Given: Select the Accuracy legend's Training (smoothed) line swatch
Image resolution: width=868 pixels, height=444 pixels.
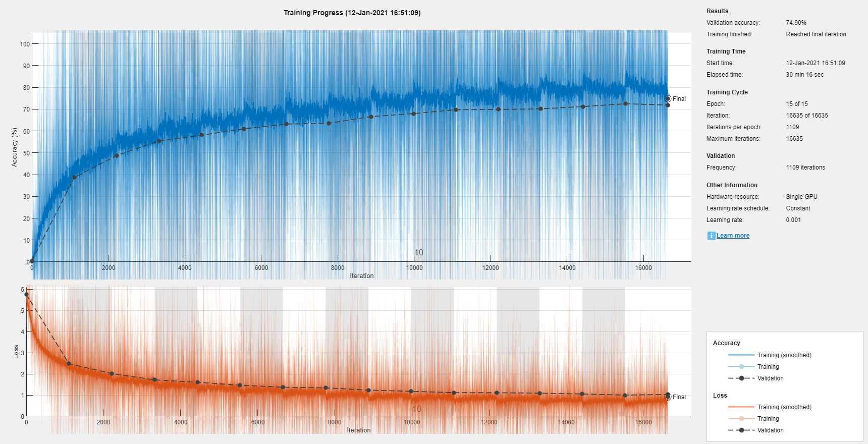Looking at the screenshot, I should (741, 355).
